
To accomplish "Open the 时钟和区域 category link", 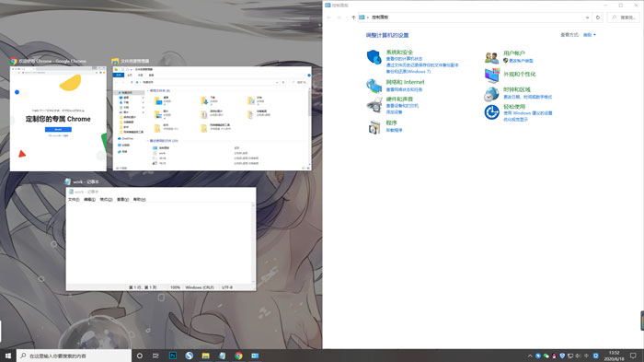I will pyautogui.click(x=517, y=89).
